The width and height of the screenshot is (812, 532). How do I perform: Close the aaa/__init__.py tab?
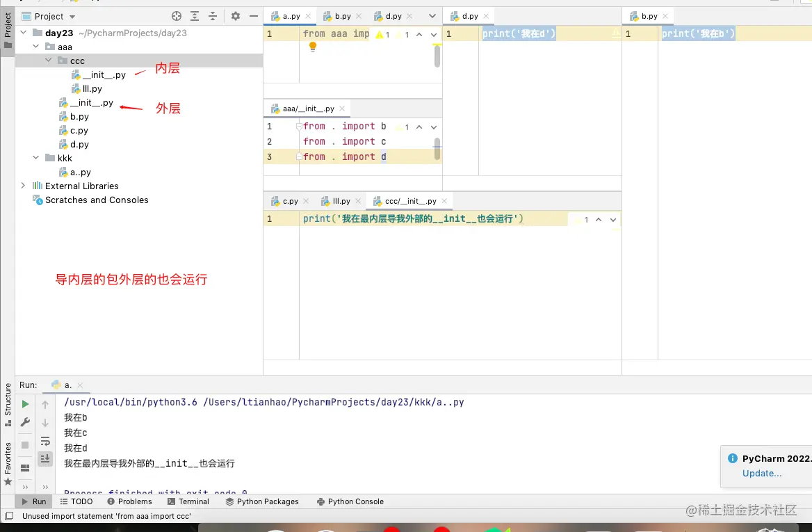342,108
